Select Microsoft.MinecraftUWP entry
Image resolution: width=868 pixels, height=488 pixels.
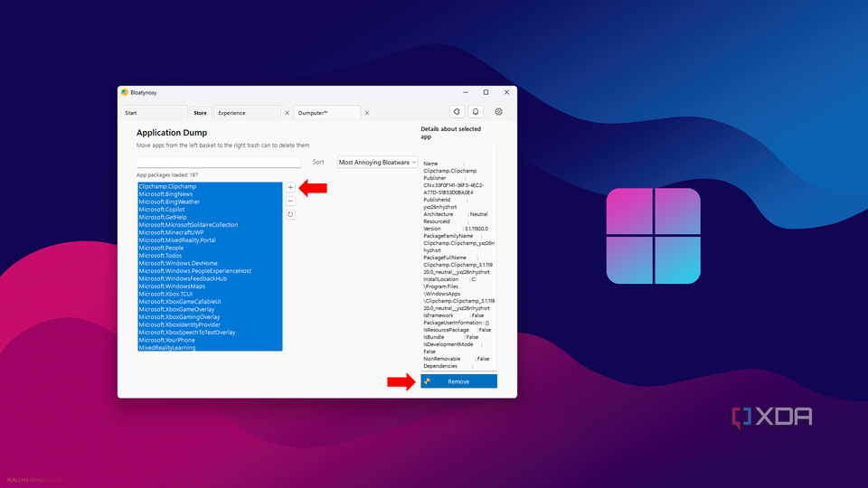pos(210,232)
